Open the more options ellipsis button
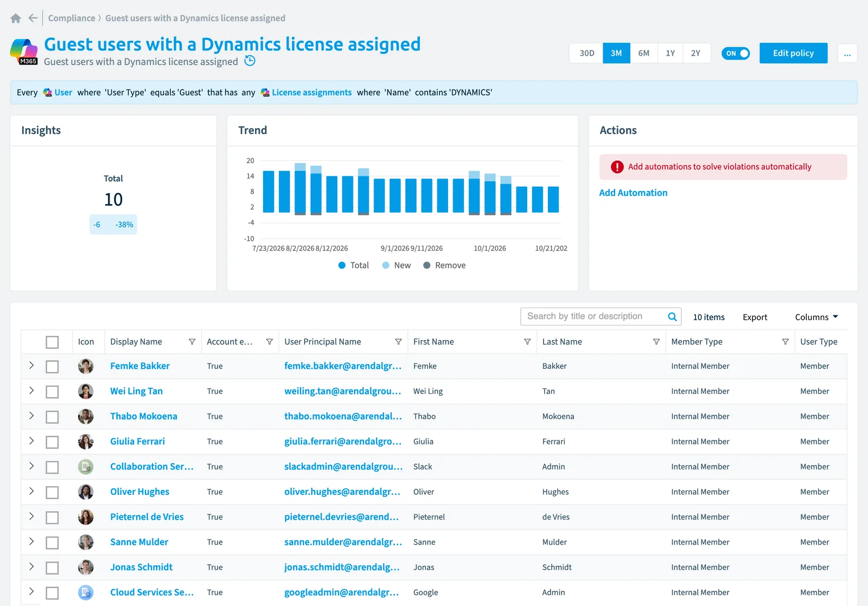The height and width of the screenshot is (606, 868). [x=847, y=53]
